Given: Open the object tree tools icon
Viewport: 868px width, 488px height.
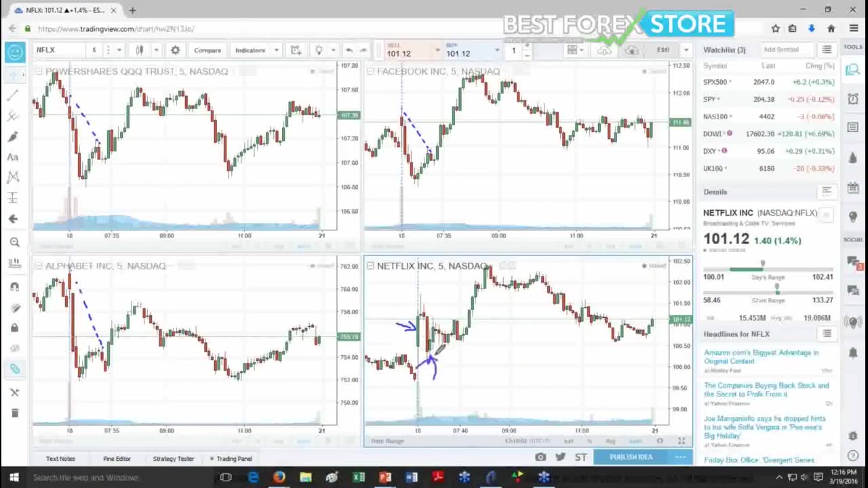Looking at the screenshot, I should [14, 392].
